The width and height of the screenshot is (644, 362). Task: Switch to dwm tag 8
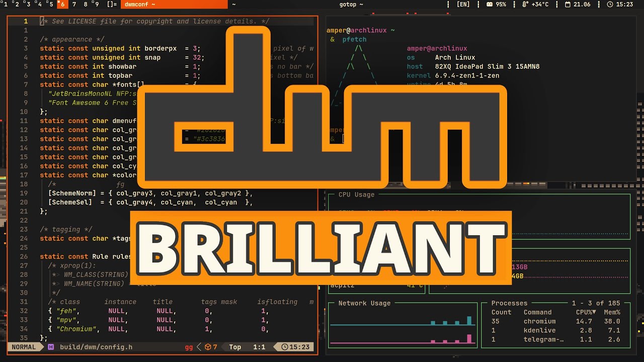pyautogui.click(x=85, y=4)
